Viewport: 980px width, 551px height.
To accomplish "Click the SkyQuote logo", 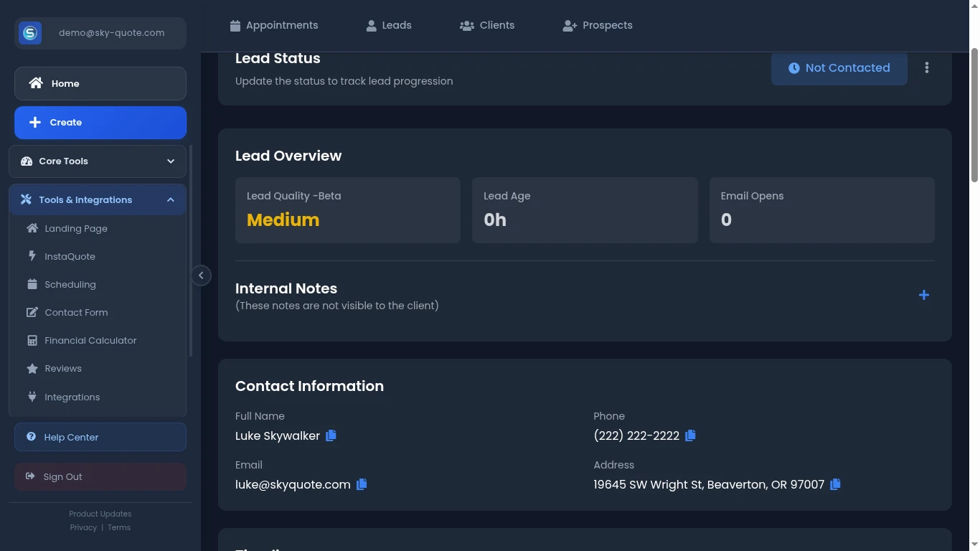I will [x=29, y=32].
